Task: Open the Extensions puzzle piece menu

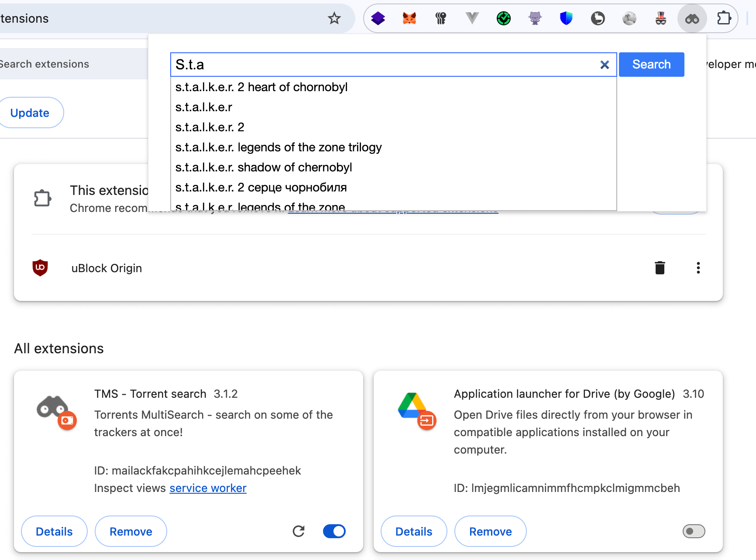Action: point(724,18)
